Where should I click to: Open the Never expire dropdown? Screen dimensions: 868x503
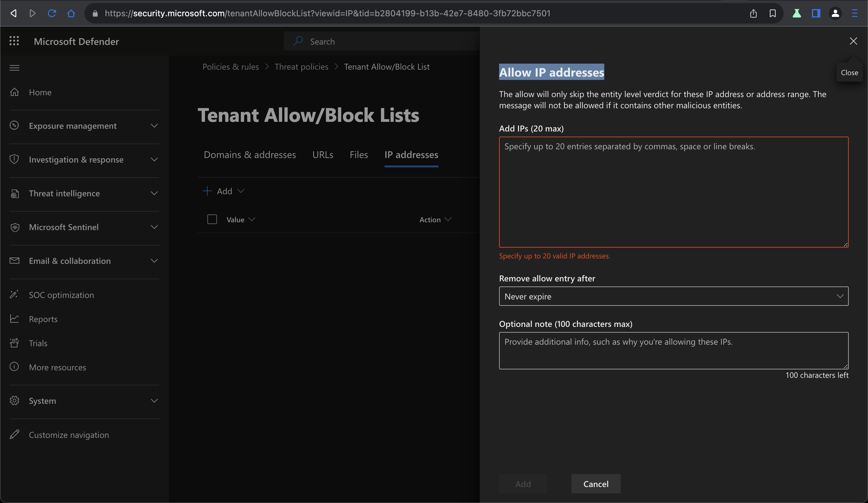click(673, 296)
